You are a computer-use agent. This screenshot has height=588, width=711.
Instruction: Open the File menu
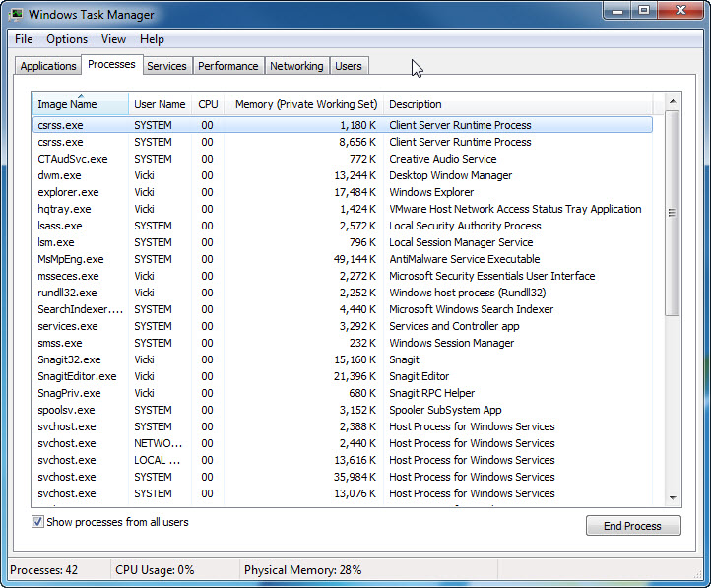point(24,39)
